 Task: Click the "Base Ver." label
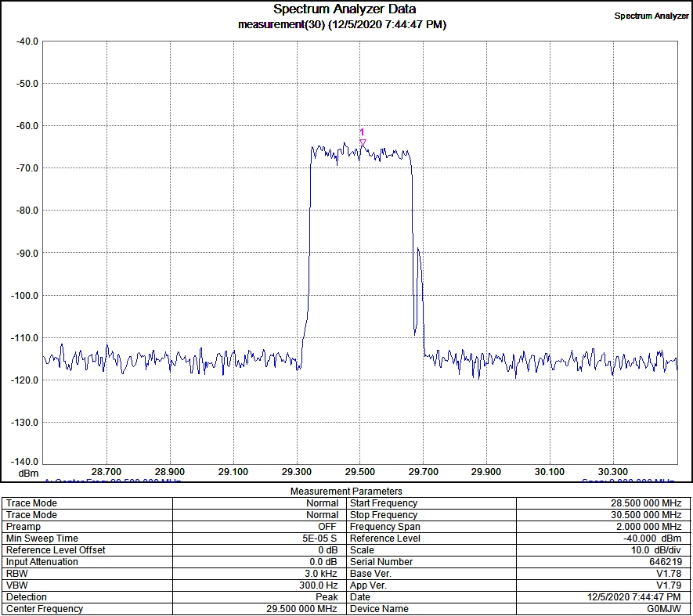371,574
